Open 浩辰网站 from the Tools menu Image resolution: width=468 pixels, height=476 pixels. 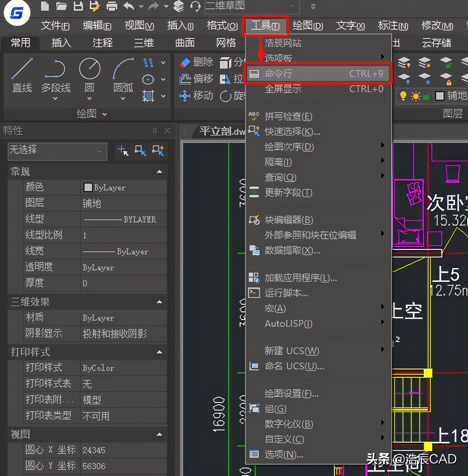(283, 43)
